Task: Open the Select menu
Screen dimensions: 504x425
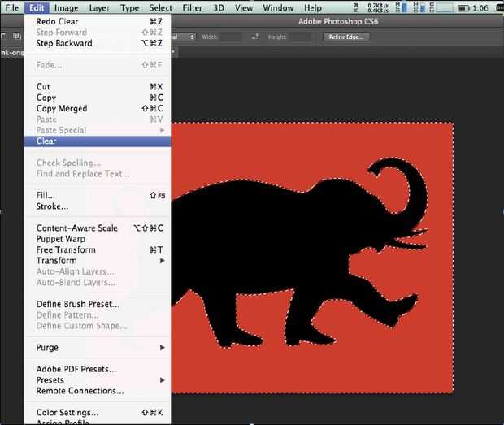Action: coord(161,7)
